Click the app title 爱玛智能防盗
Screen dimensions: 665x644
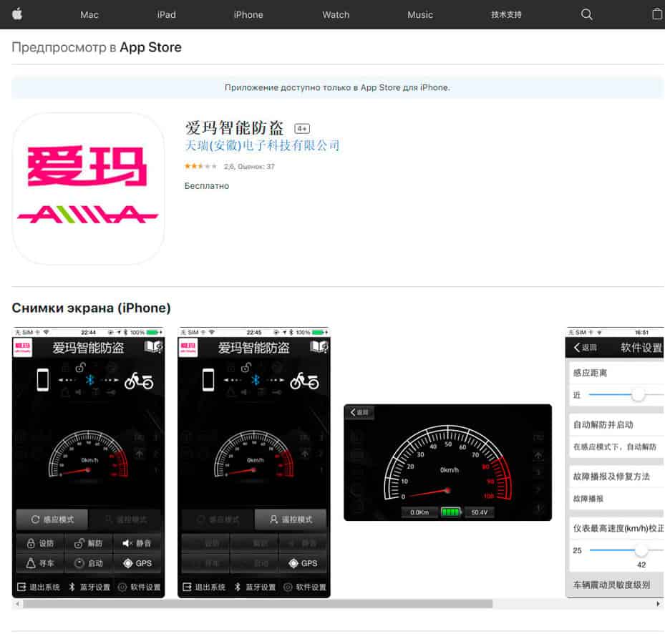pyautogui.click(x=234, y=127)
